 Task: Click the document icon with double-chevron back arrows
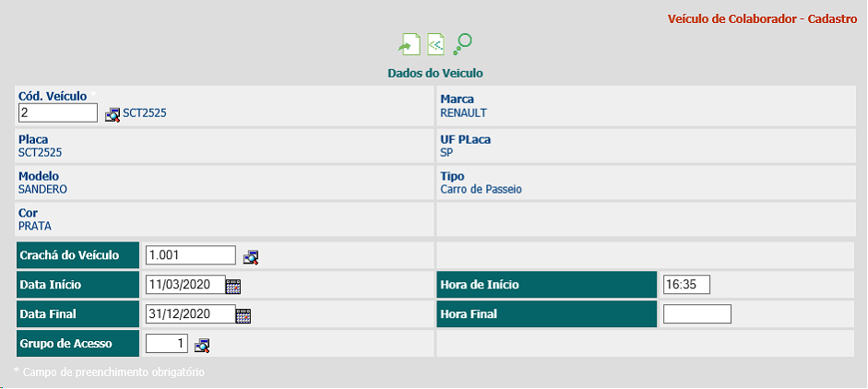(435, 44)
